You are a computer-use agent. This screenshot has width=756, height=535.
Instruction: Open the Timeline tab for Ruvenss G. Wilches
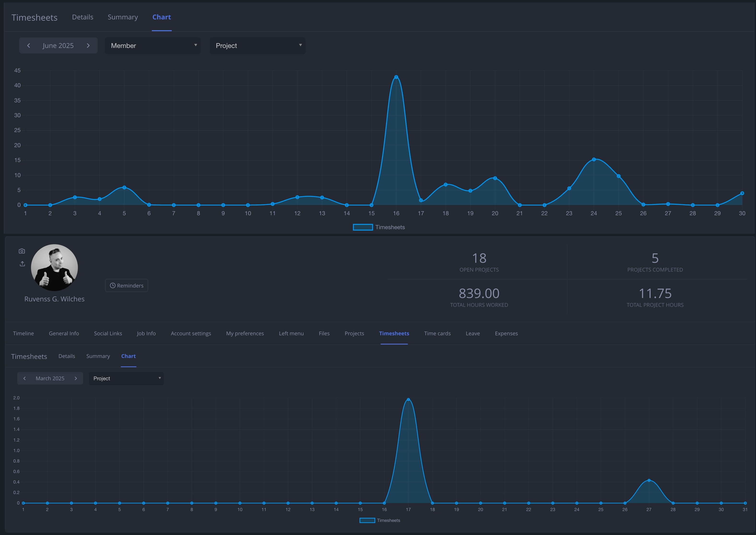click(23, 333)
